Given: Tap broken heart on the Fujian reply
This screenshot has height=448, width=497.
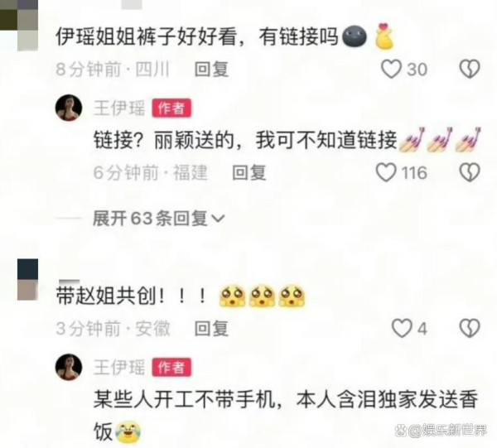Looking at the screenshot, I should tap(470, 172).
